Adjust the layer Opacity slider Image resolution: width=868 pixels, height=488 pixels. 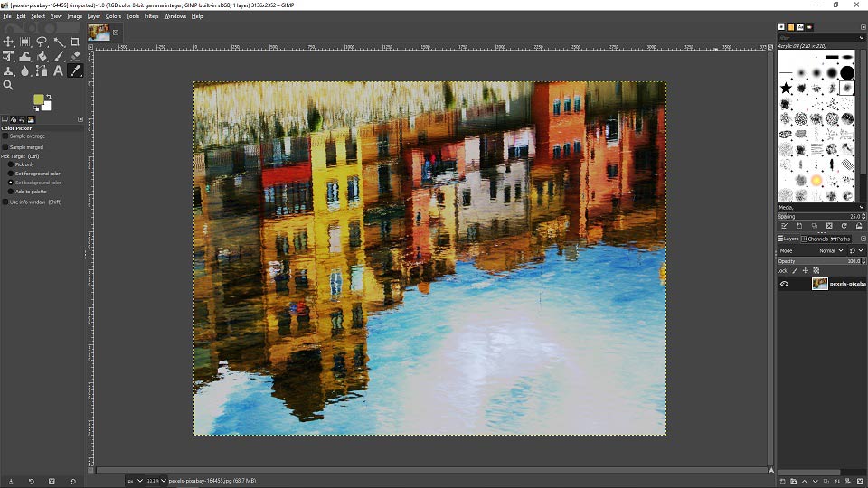(820, 261)
